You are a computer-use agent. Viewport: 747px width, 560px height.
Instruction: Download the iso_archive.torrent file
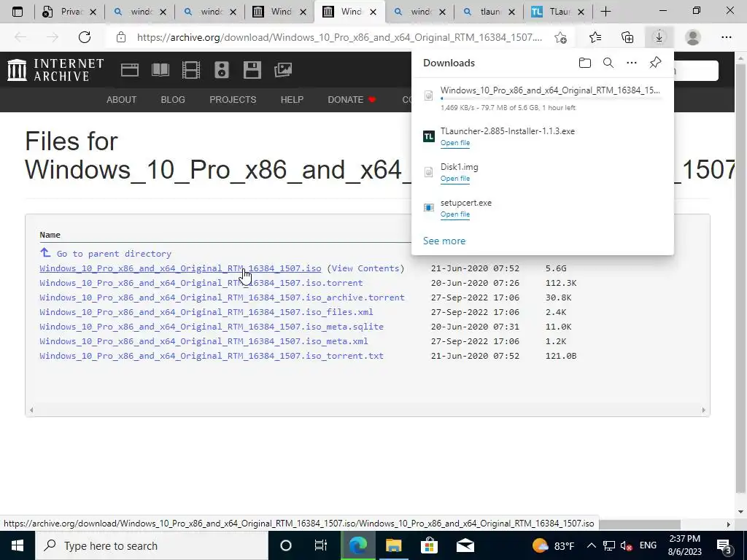click(x=222, y=297)
